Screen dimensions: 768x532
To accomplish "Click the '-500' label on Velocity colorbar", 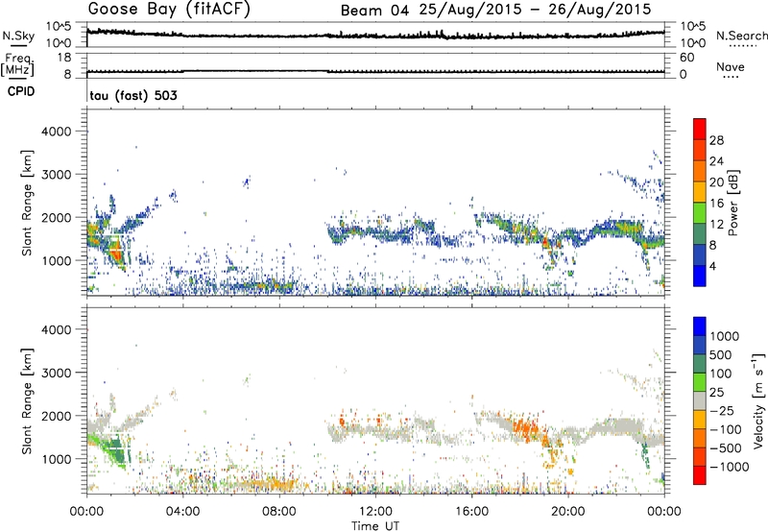I will coord(726,447).
